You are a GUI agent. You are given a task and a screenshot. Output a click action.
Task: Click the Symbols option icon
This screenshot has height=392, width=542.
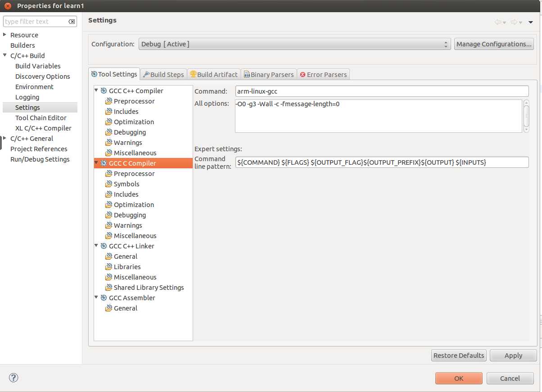[x=108, y=184]
